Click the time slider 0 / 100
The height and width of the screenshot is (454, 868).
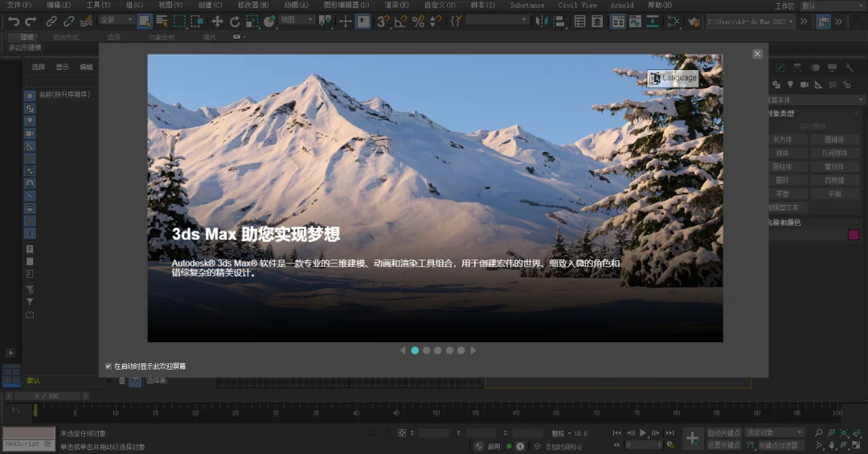[x=47, y=396]
